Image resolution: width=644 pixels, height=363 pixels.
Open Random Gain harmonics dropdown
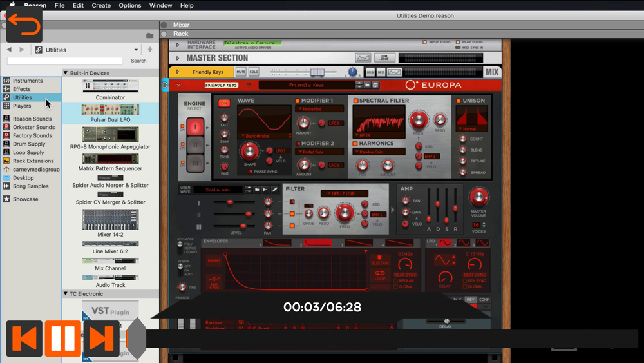(x=379, y=152)
